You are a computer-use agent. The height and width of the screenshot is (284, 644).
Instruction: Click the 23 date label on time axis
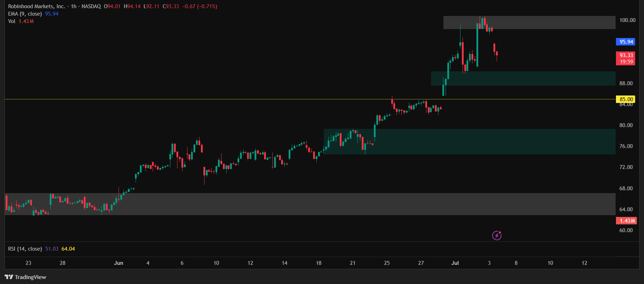28,263
